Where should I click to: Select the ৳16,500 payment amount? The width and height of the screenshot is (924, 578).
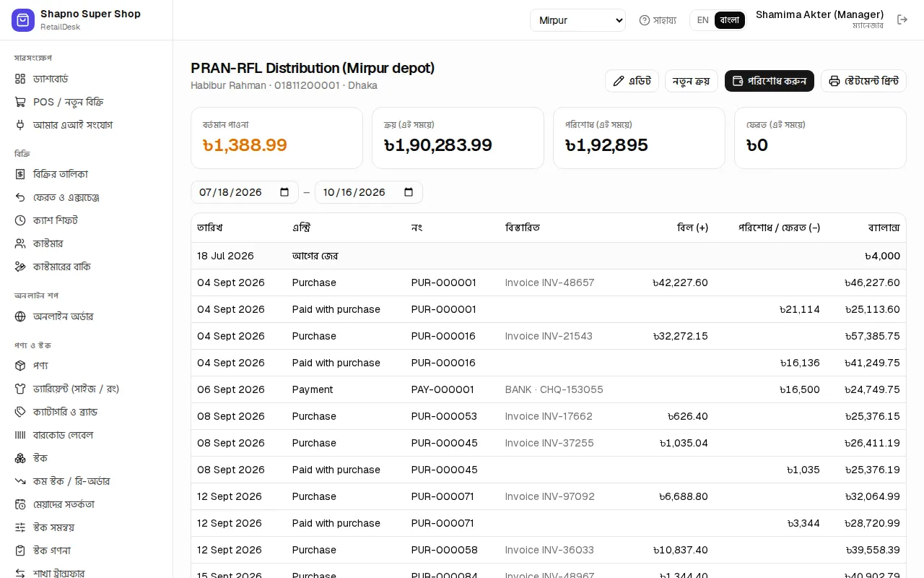click(800, 389)
